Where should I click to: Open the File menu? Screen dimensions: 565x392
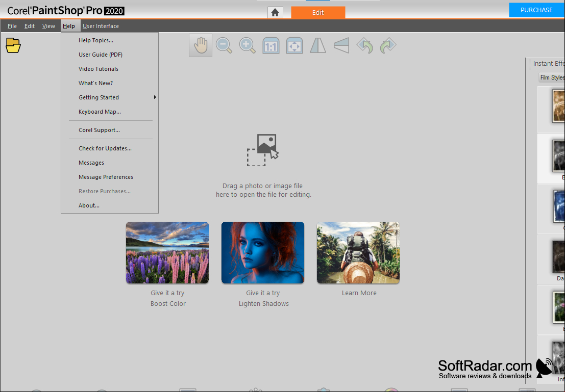12,26
